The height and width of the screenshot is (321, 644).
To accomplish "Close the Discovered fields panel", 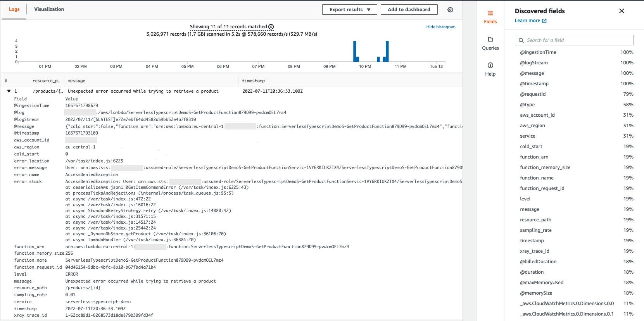I will pos(622,11).
